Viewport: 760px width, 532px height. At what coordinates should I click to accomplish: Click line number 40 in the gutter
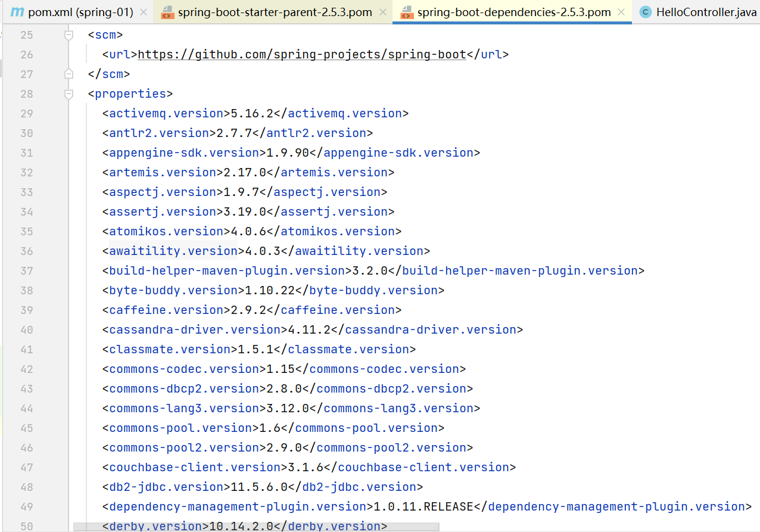click(x=26, y=330)
